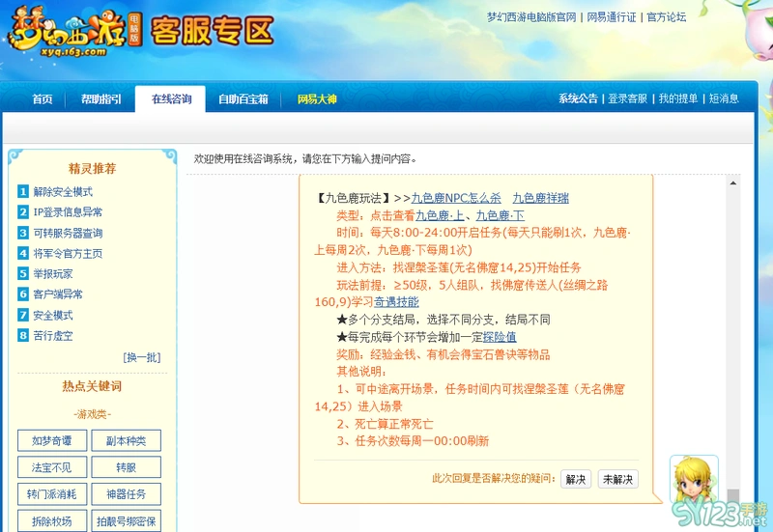Click the 精灵推荐 heading
The width and height of the screenshot is (773, 532).
pyautogui.click(x=92, y=168)
